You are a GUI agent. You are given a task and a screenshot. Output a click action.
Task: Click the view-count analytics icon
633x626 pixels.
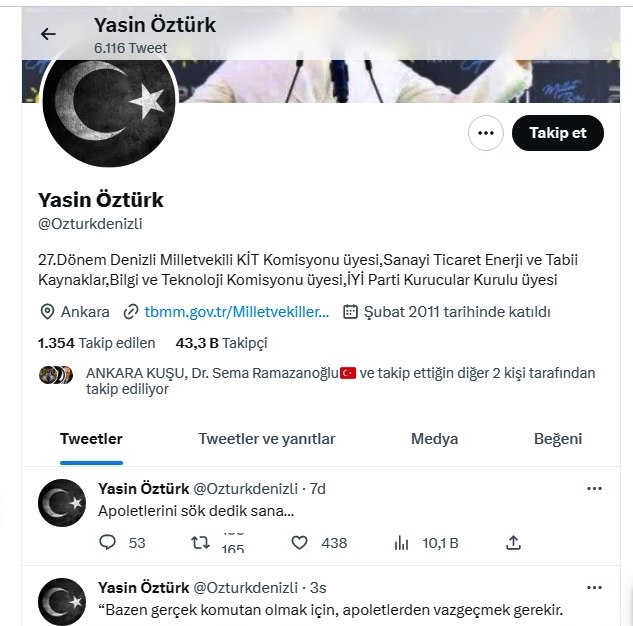[402, 543]
